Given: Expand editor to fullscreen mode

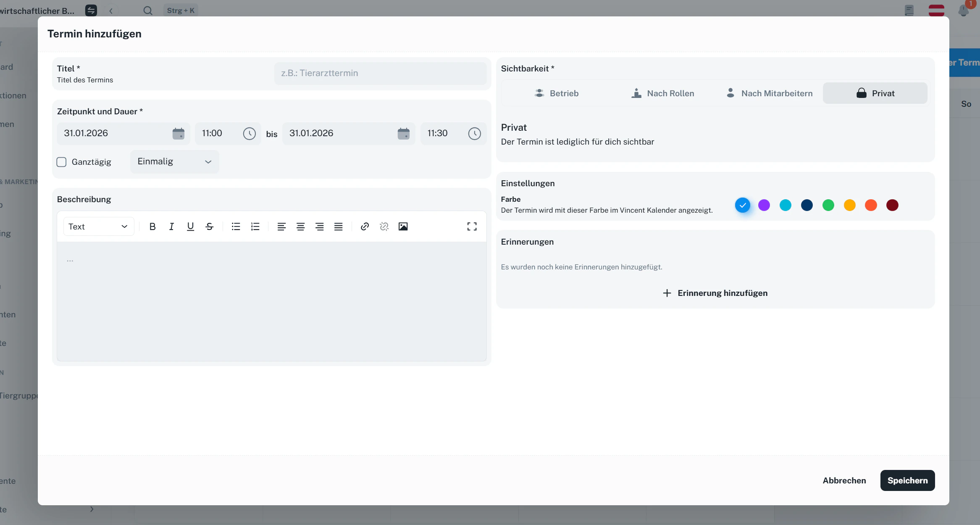Looking at the screenshot, I should 472,227.
